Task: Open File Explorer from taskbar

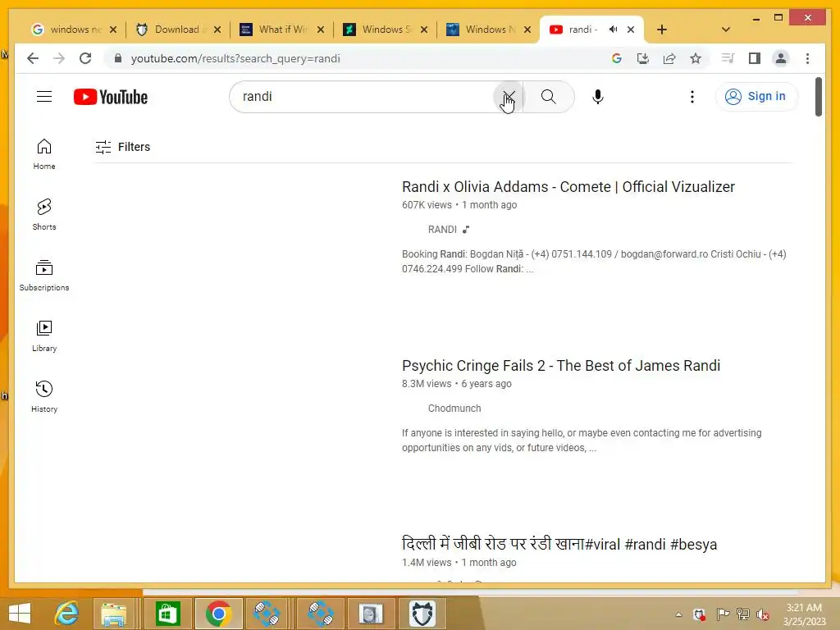Action: 114,614
